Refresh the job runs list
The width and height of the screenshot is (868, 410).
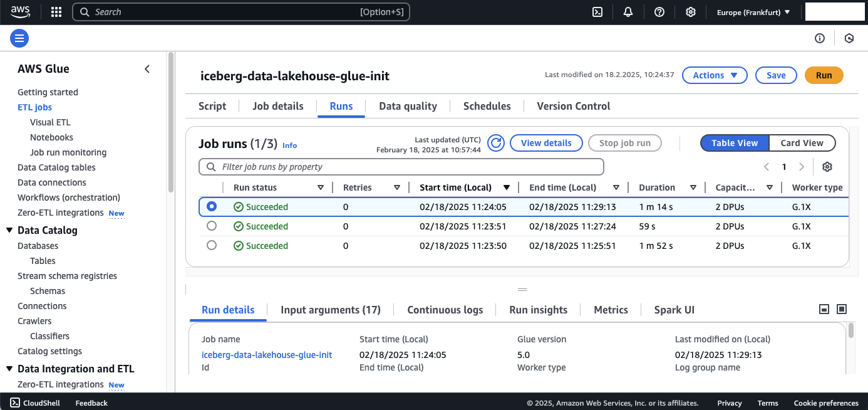496,143
